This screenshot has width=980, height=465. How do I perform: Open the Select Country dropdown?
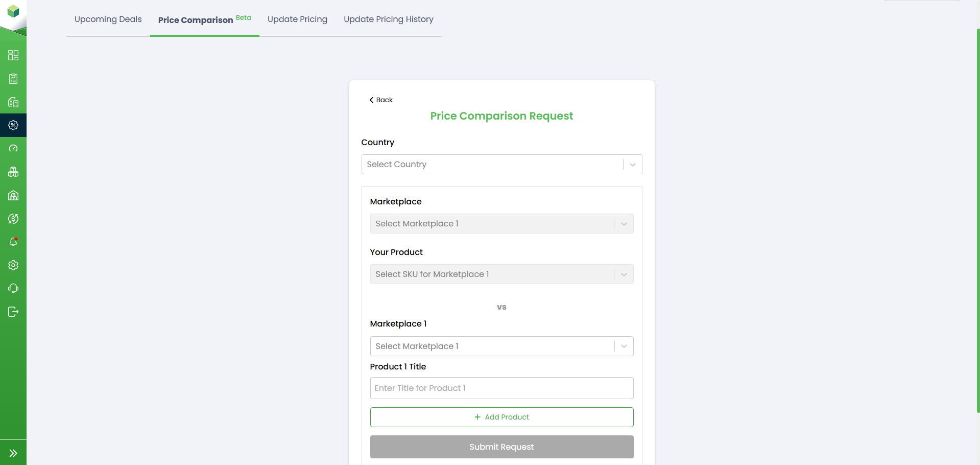tap(501, 165)
